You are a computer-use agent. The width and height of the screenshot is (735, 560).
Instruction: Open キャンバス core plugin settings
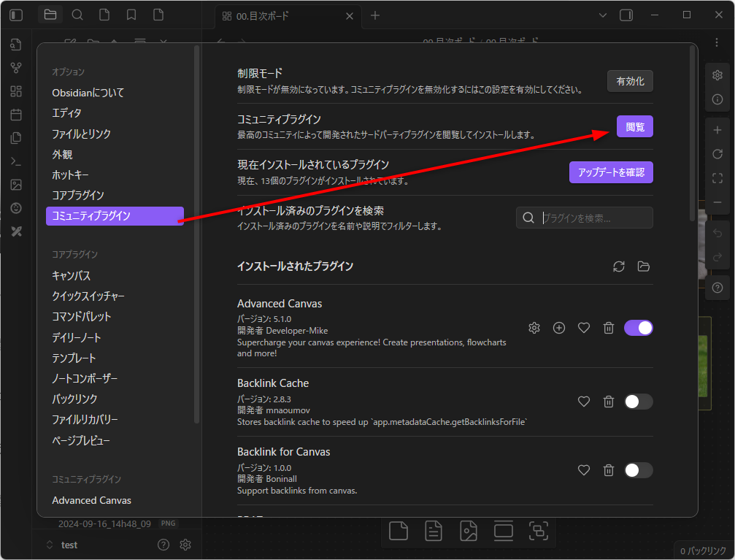[115, 276]
